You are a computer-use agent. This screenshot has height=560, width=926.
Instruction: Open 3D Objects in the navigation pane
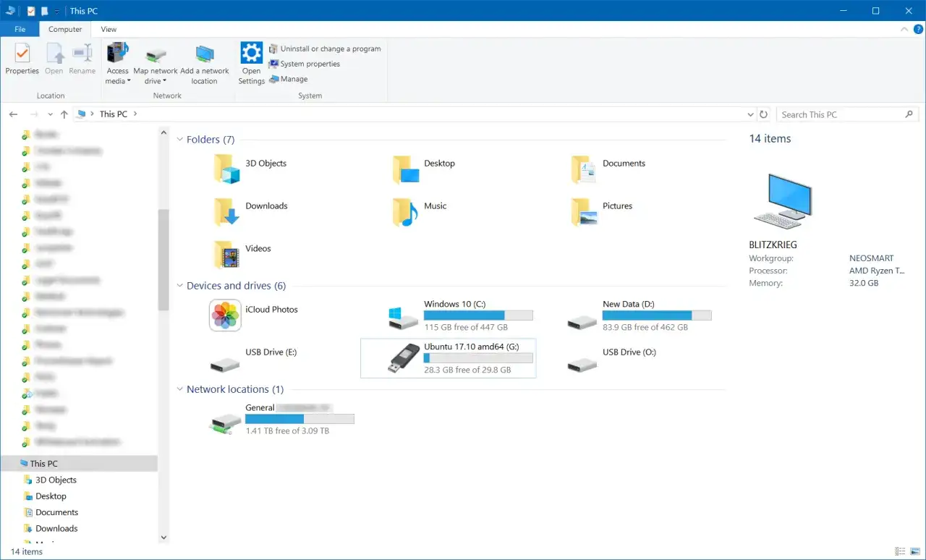pos(56,480)
